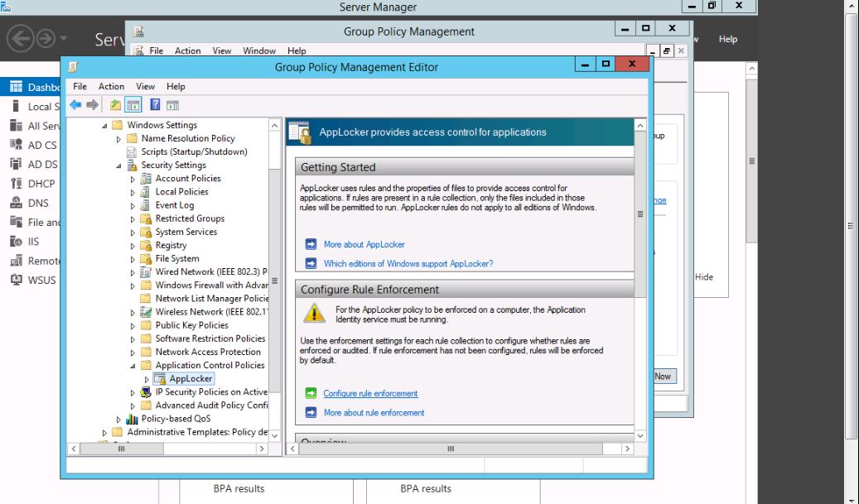859x504 pixels.
Task: Open Scripts (Startup/Shutdown) in the tree
Action: click(194, 151)
